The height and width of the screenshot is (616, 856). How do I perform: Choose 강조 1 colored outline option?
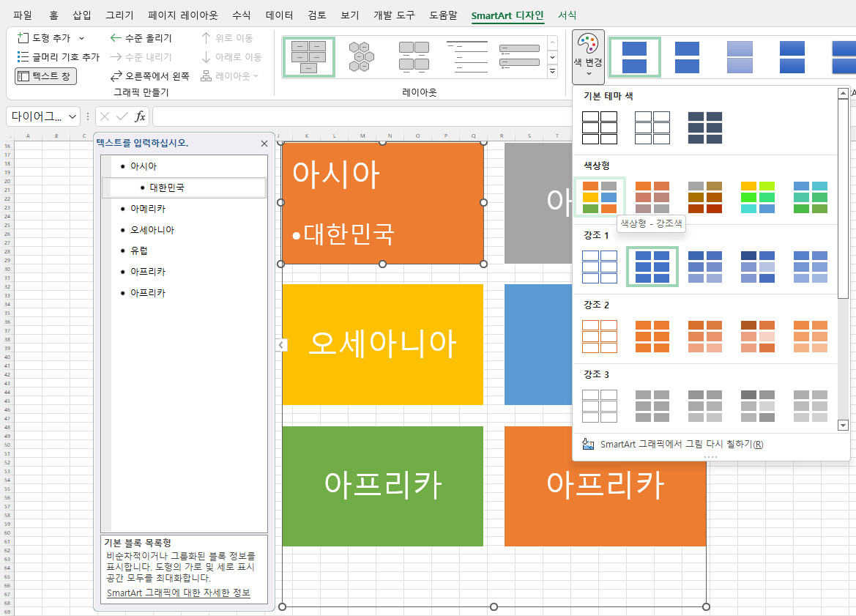pos(600,267)
